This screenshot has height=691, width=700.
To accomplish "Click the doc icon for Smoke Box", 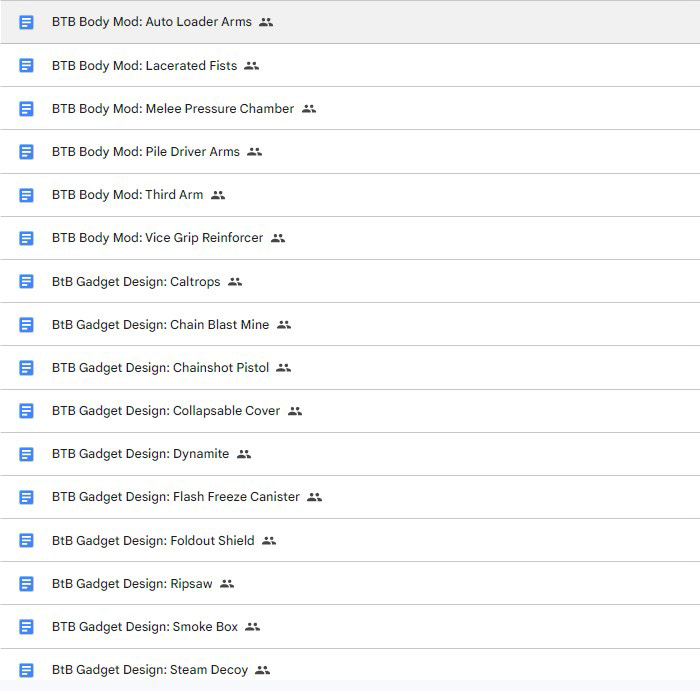I will pyautogui.click(x=26, y=627).
